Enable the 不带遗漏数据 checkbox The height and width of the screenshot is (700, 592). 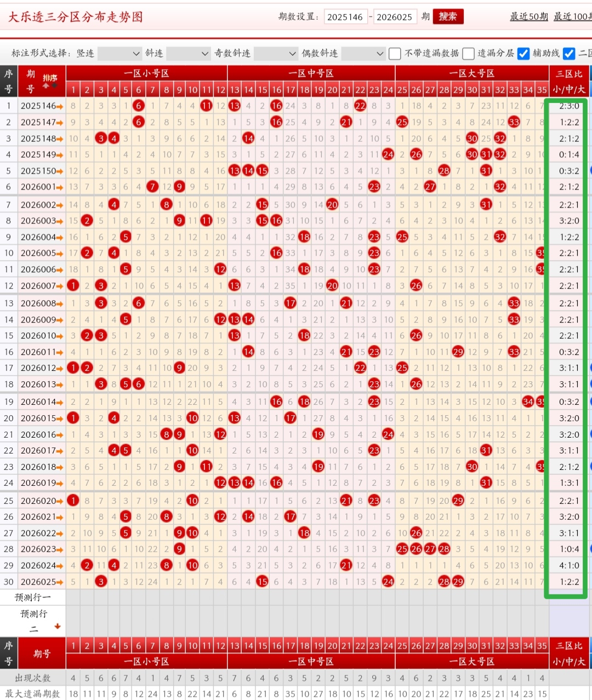395,54
